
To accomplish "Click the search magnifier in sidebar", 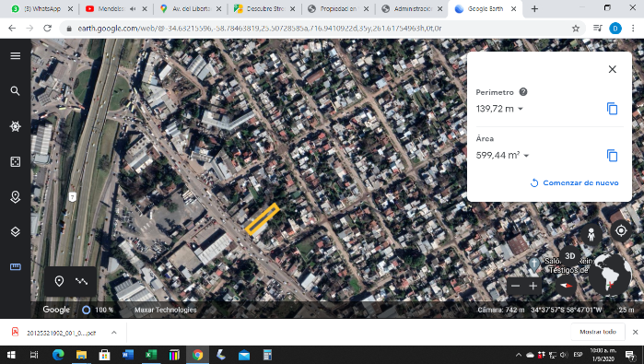I will [x=15, y=91].
